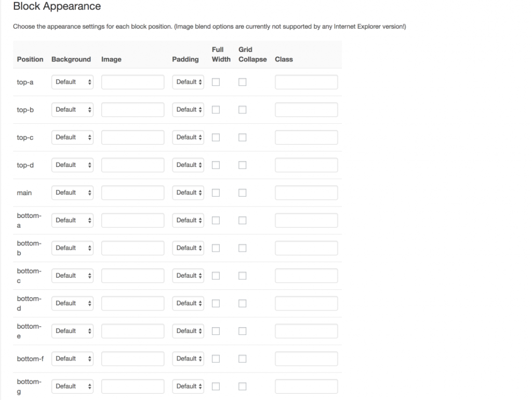Open the Padding dropdown for bottom-g
The width and height of the screenshot is (532, 400).
pos(188,386)
